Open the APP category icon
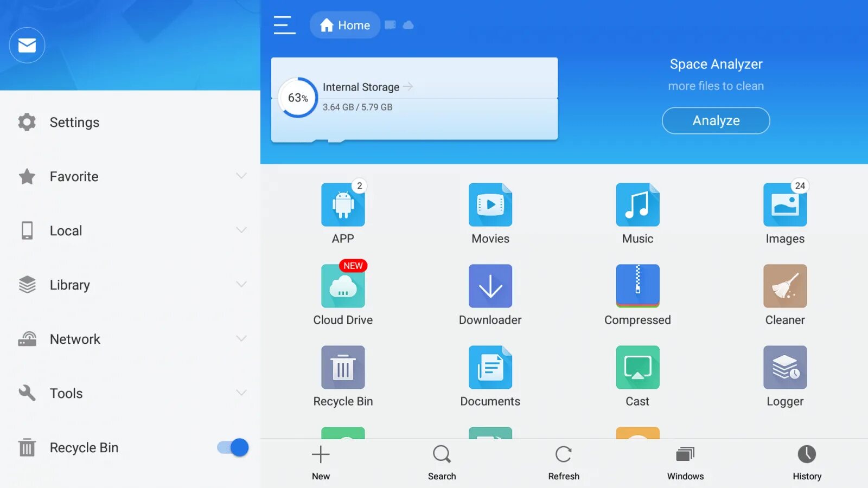Image resolution: width=868 pixels, height=488 pixels. pyautogui.click(x=343, y=205)
